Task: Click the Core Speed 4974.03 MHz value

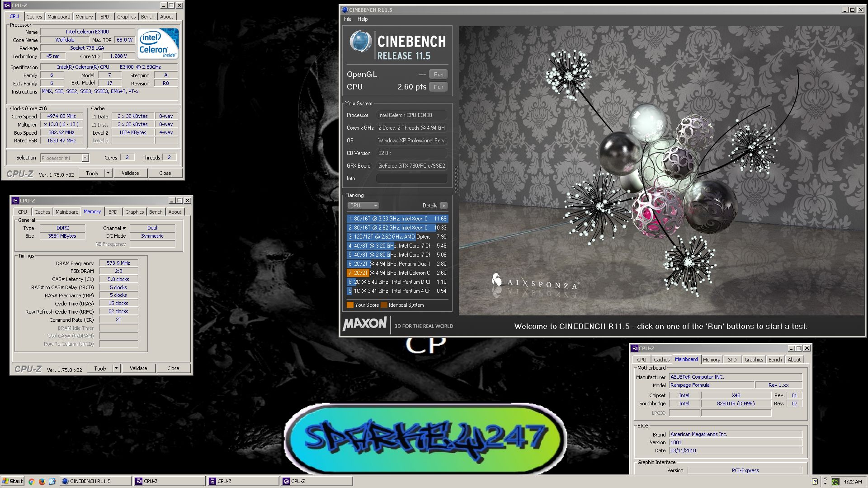Action: tap(61, 117)
